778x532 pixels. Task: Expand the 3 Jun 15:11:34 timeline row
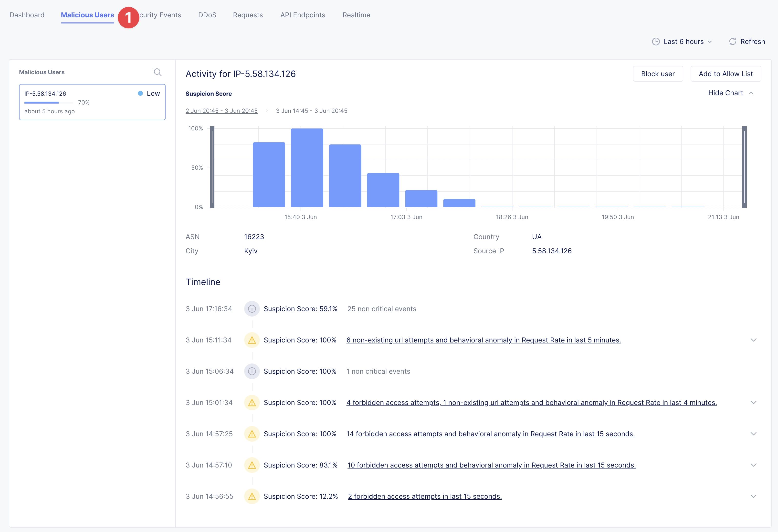754,340
